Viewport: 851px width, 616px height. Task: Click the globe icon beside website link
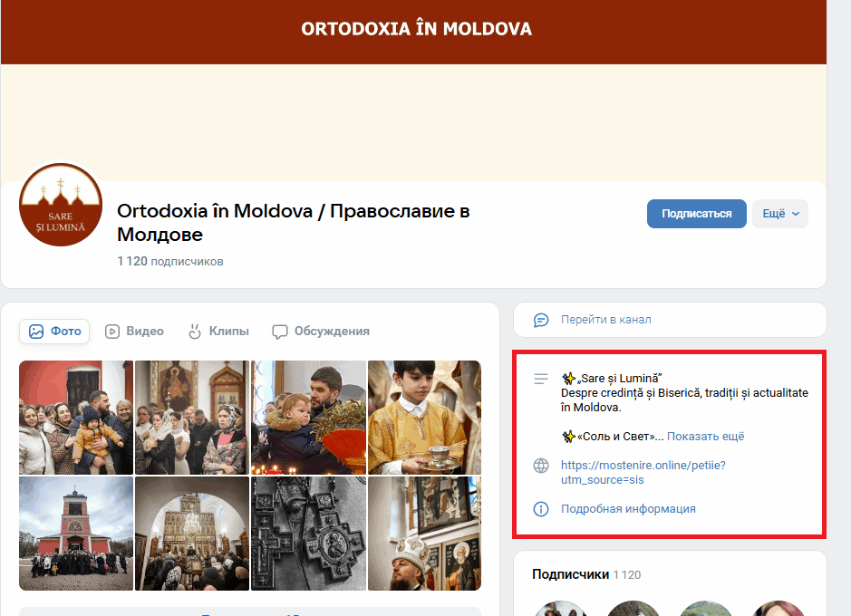tap(541, 466)
